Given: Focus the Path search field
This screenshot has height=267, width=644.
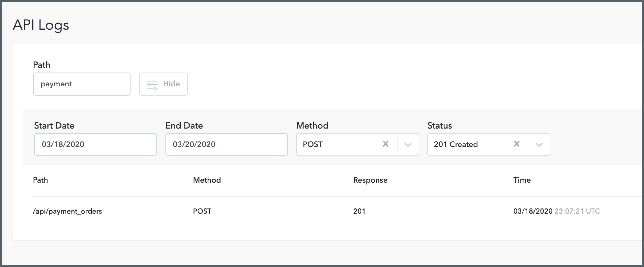Looking at the screenshot, I should [x=82, y=84].
